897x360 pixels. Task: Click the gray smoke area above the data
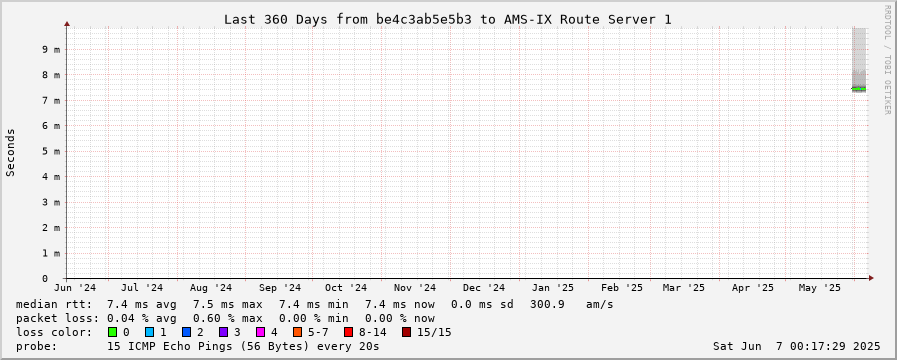pyautogui.click(x=859, y=52)
